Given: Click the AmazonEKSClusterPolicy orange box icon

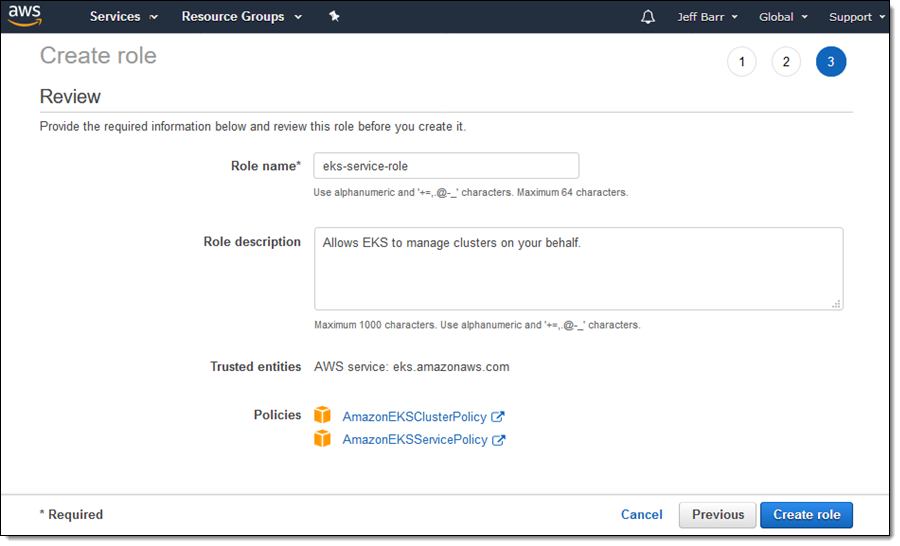Looking at the screenshot, I should 322,416.
